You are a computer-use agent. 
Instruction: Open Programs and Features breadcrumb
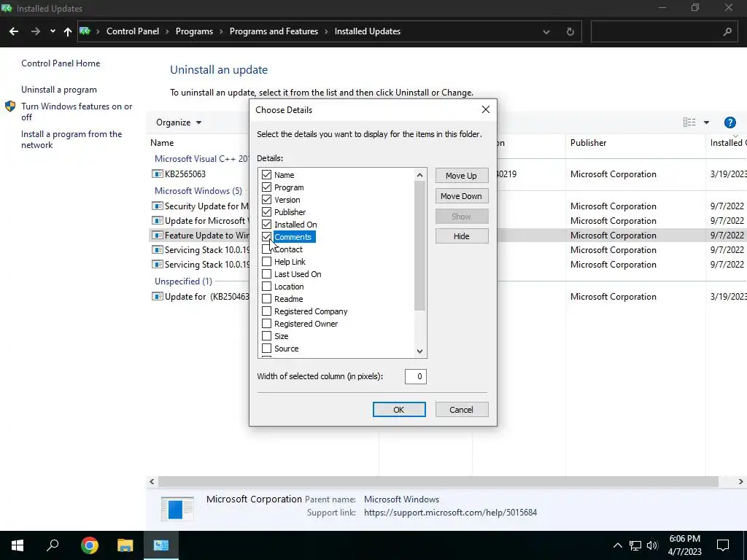point(274,31)
